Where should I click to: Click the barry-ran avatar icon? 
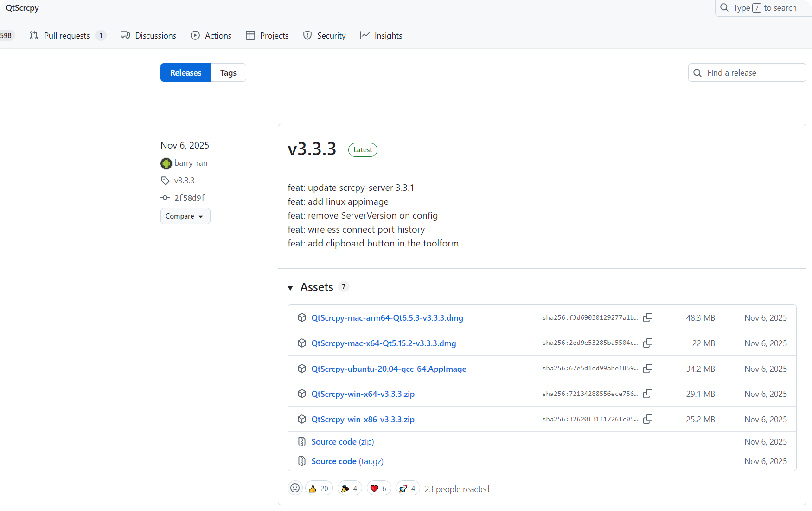166,163
